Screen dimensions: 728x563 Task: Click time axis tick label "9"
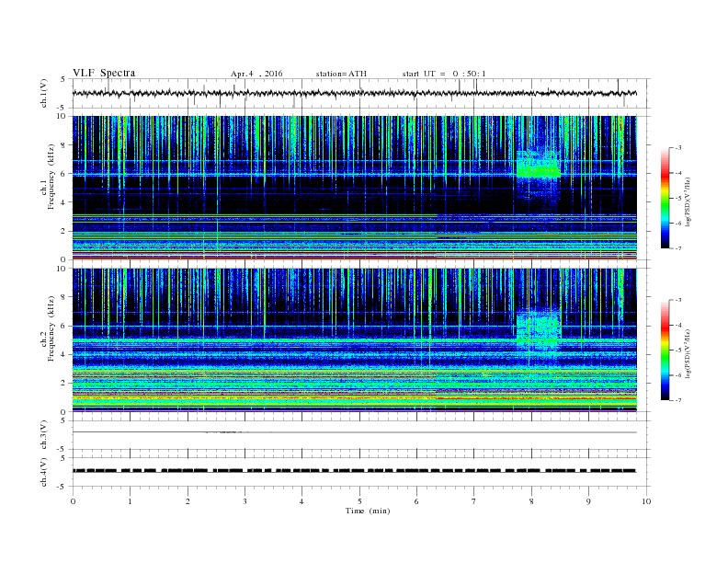[588, 501]
